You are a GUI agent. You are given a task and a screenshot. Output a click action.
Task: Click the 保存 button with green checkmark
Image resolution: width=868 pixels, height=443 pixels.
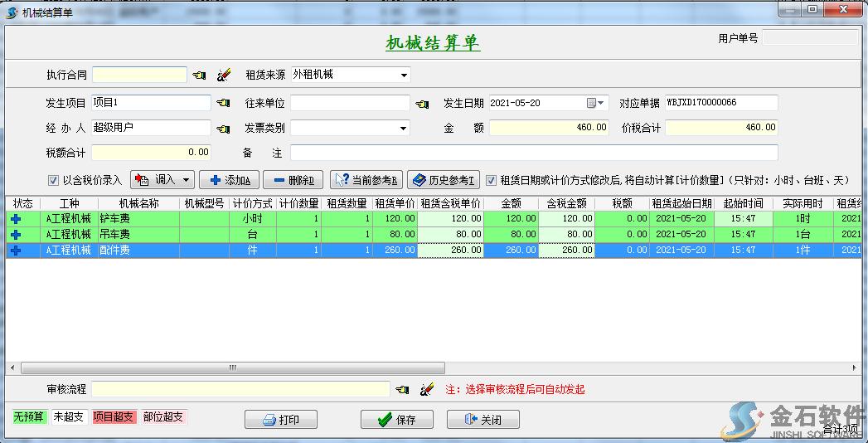pyautogui.click(x=396, y=420)
